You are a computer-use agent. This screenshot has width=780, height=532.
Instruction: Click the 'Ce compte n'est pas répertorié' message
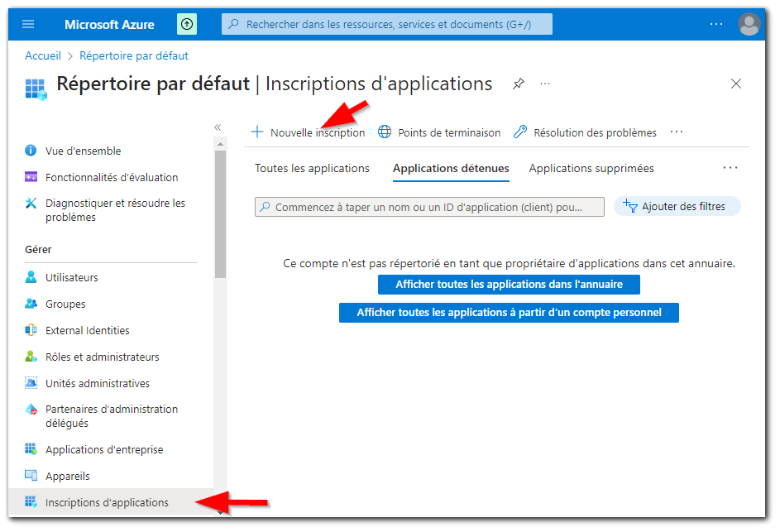[x=509, y=263]
